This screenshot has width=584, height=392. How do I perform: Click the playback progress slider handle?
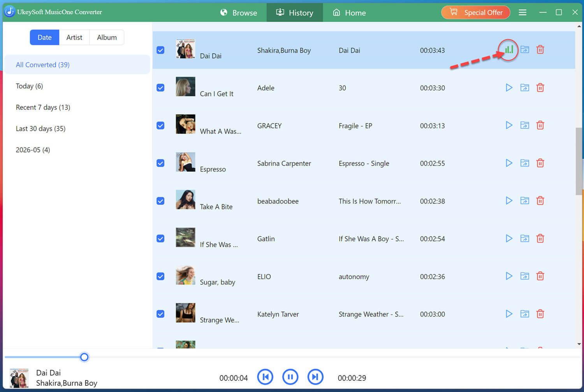coord(84,357)
